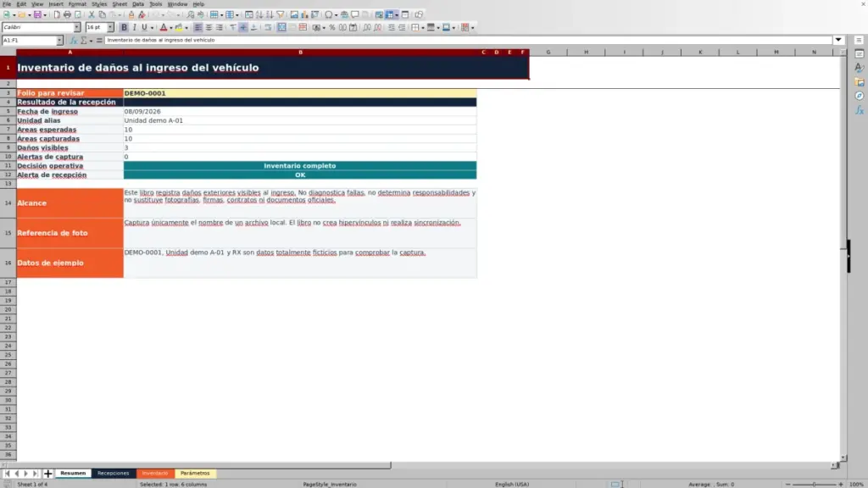Screen dimensions: 868x488
Task: Click the zoom slider handle
Action: pyautogui.click(x=814, y=484)
